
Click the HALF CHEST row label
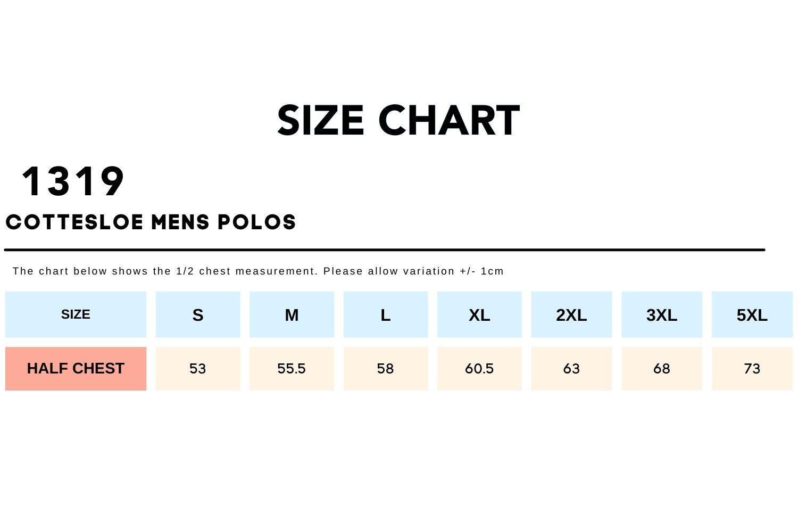(76, 369)
